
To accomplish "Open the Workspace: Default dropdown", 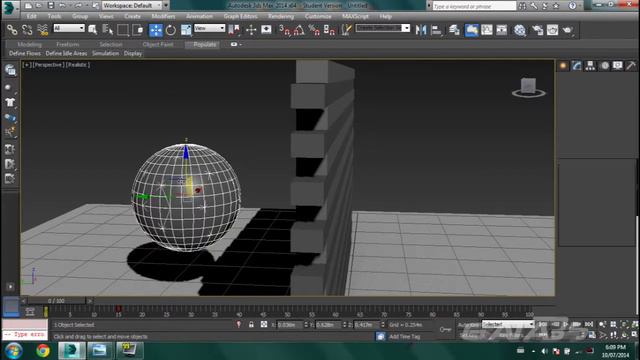I will (132, 6).
